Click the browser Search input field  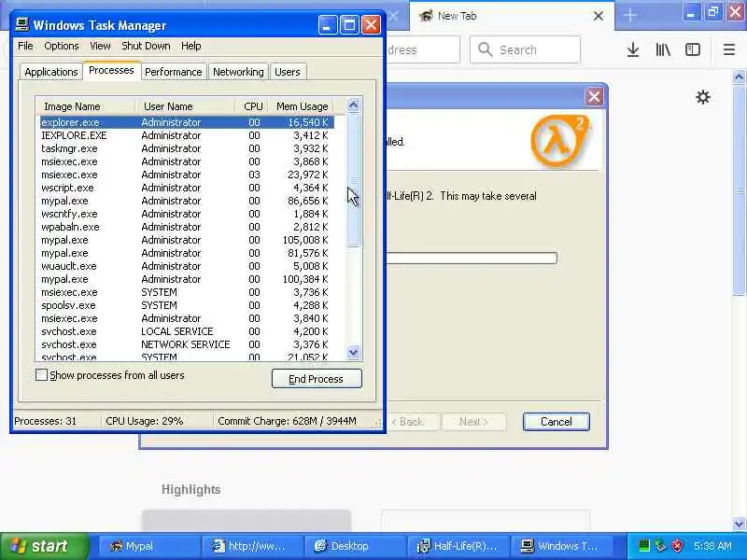[525, 49]
